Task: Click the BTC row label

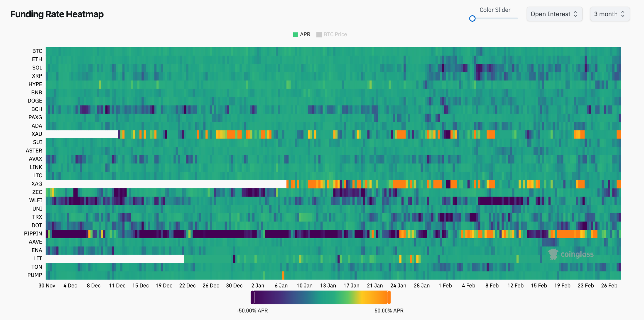Action: click(x=37, y=51)
